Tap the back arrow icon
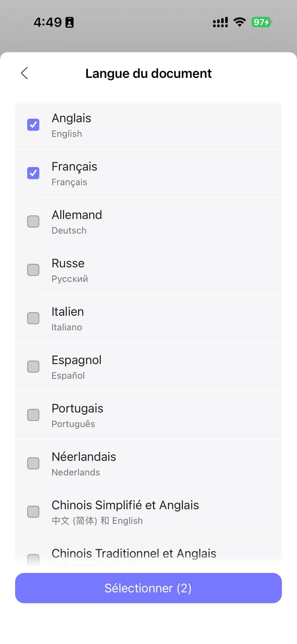The image size is (297, 644). coord(24,73)
